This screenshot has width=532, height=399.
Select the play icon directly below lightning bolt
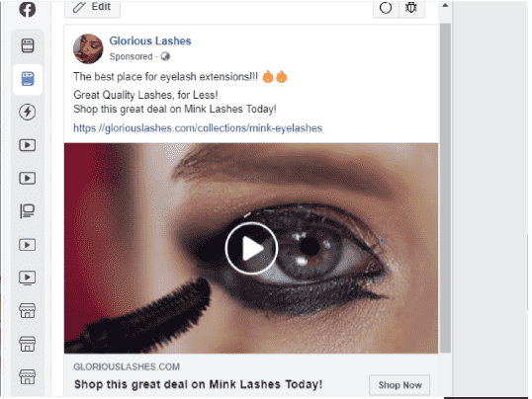28,145
